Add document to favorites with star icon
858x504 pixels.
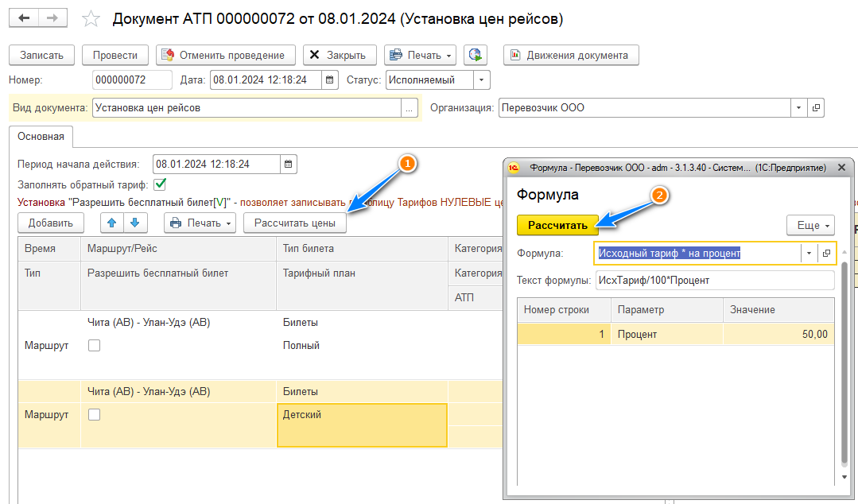[92, 18]
